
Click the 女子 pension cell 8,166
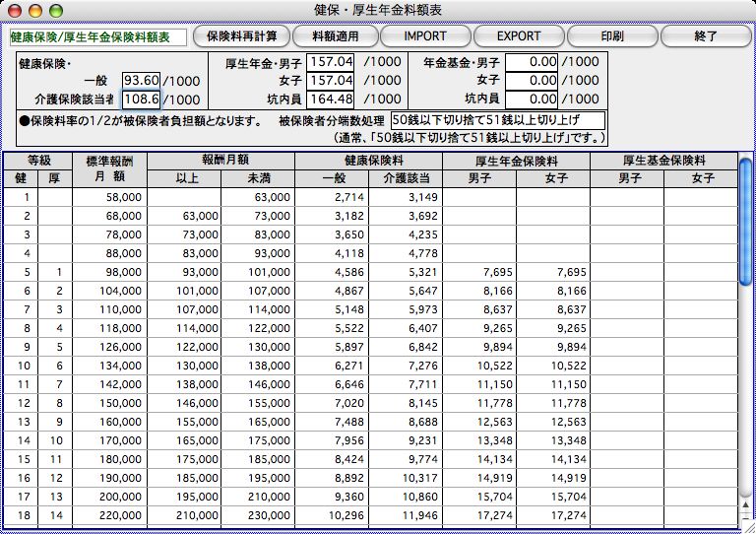[x=553, y=291]
